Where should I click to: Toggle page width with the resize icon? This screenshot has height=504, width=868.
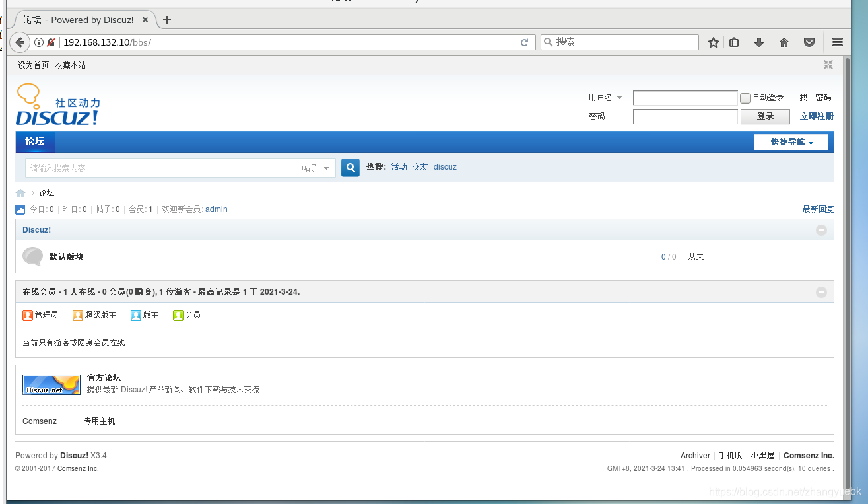(x=828, y=65)
